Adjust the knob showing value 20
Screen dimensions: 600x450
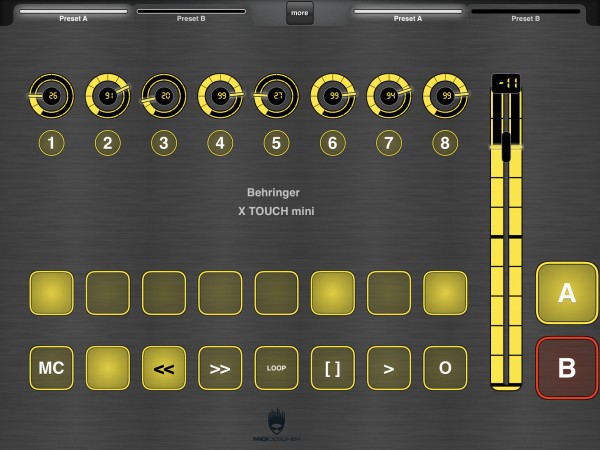pyautogui.click(x=164, y=96)
